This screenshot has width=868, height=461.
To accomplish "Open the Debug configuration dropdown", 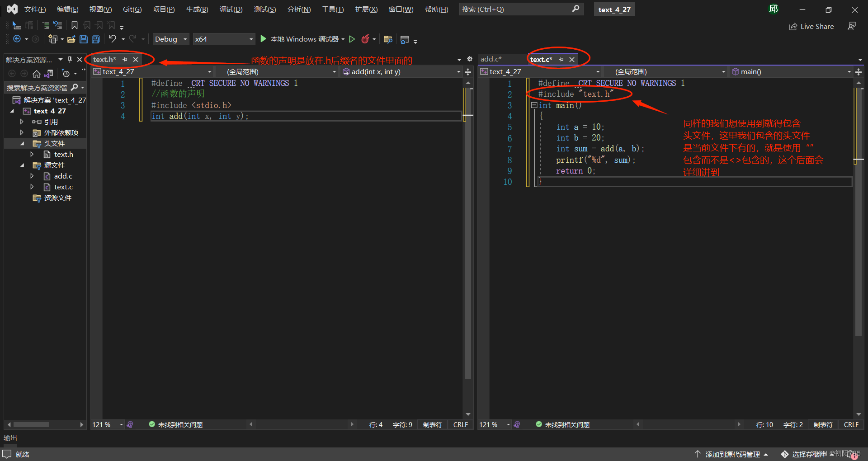I will click(171, 39).
